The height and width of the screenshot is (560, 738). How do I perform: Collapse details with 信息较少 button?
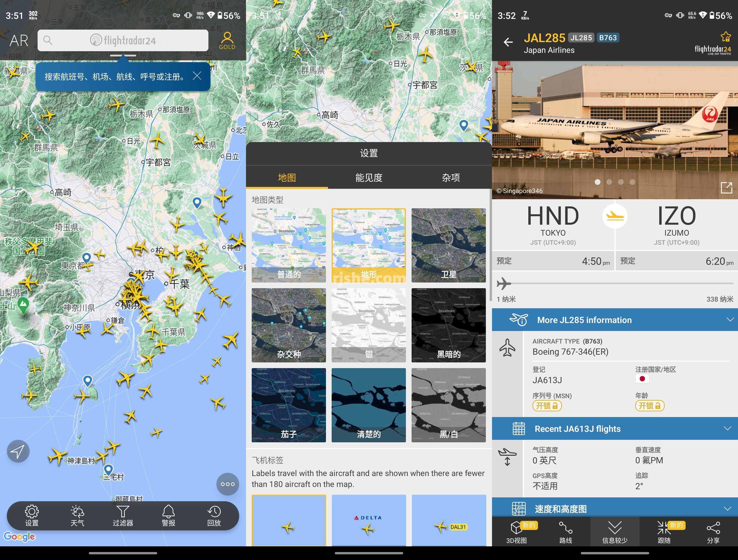pos(615,532)
